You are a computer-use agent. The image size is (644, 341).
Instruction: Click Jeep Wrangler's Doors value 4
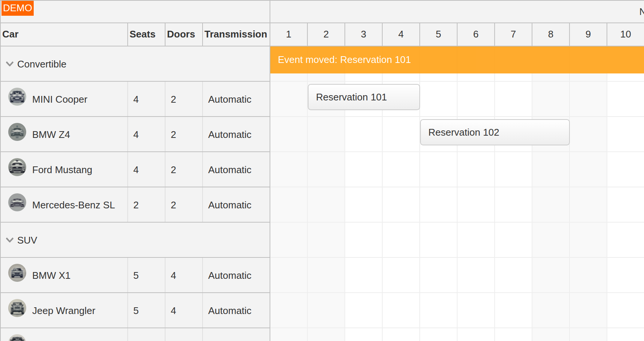(x=173, y=311)
